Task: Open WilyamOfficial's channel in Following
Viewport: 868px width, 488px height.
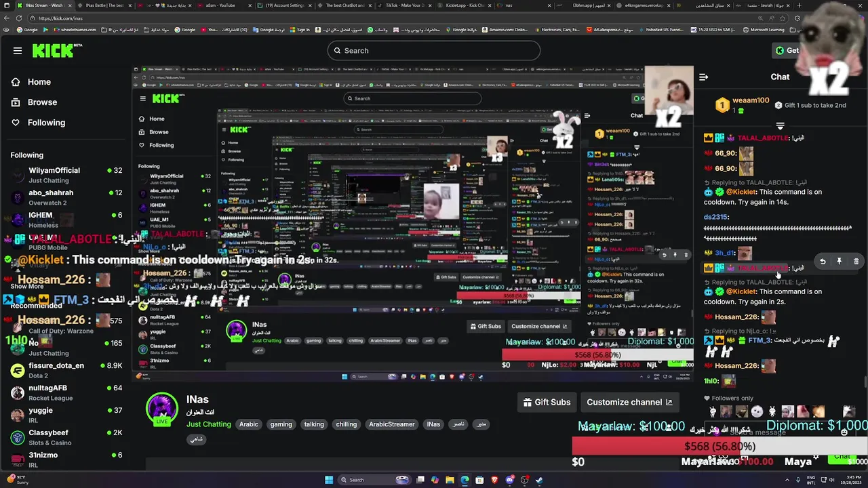Action: 66,175
